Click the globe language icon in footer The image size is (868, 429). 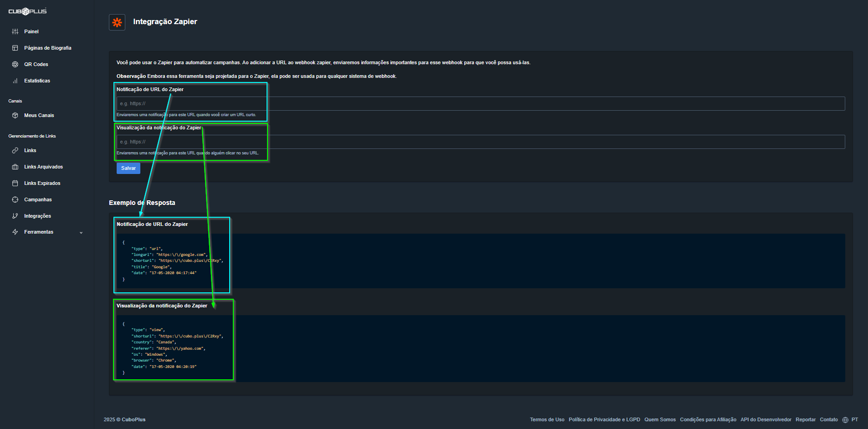click(x=845, y=420)
